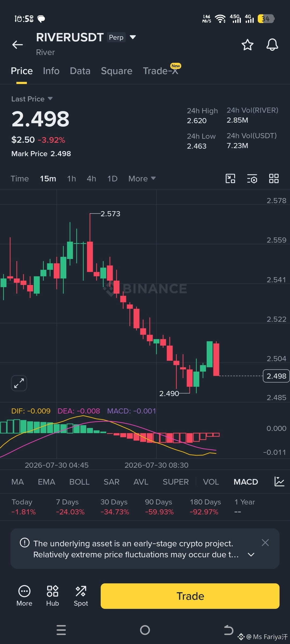Open Android recent apps menu

pyautogui.click(x=61, y=630)
